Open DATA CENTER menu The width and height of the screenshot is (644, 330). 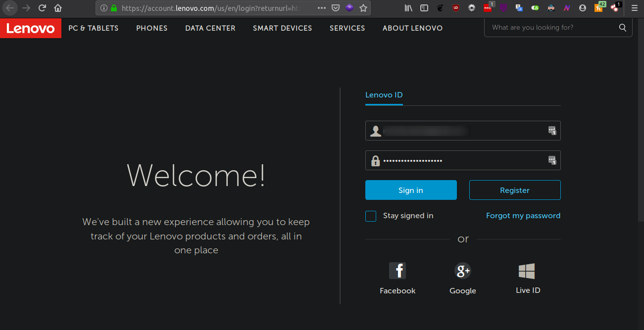(210, 28)
